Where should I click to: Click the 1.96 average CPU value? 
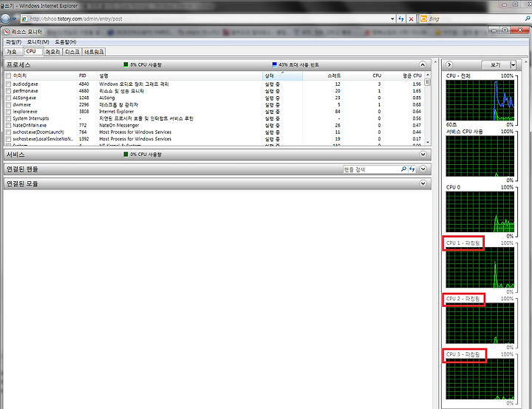(417, 84)
